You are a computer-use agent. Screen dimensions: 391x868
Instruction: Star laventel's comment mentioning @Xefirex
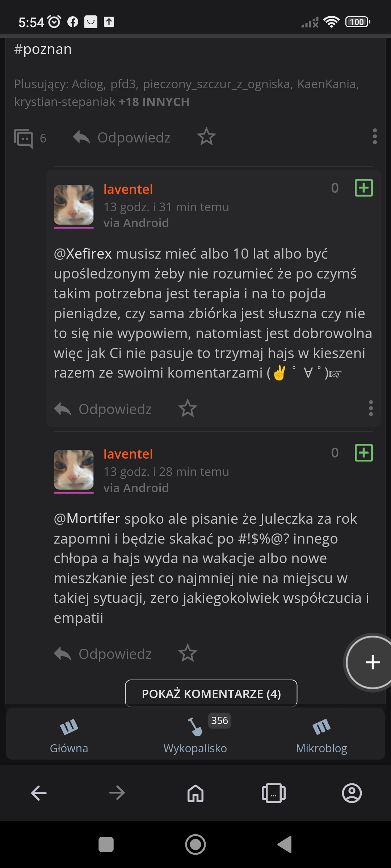188,409
